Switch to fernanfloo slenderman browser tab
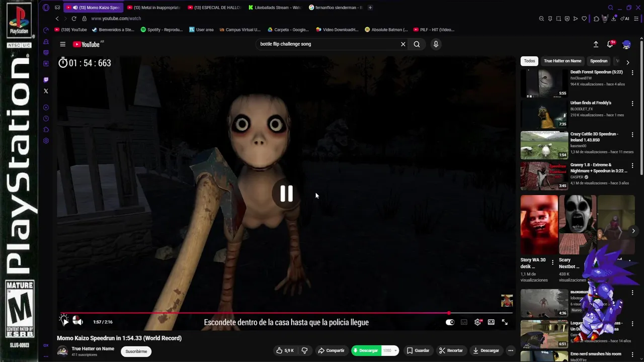644x362 pixels. coord(335,8)
